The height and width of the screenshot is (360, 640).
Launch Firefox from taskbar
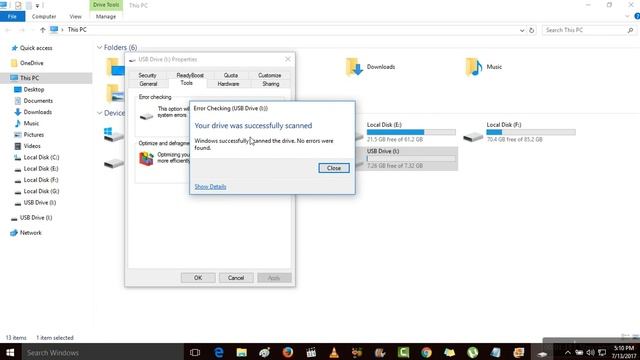click(x=288, y=352)
